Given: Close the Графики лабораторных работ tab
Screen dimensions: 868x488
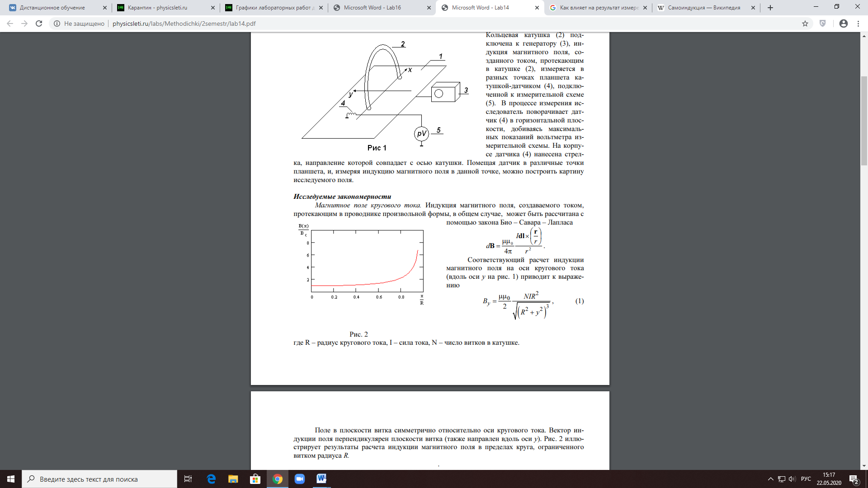Looking at the screenshot, I should [x=321, y=8].
